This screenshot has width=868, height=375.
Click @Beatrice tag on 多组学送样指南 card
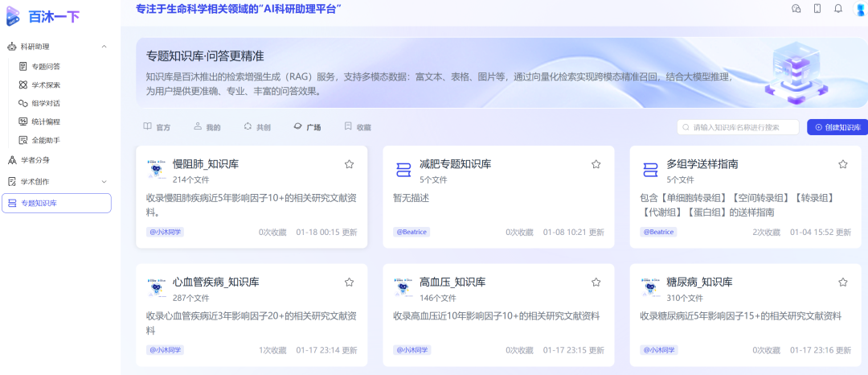pyautogui.click(x=659, y=232)
